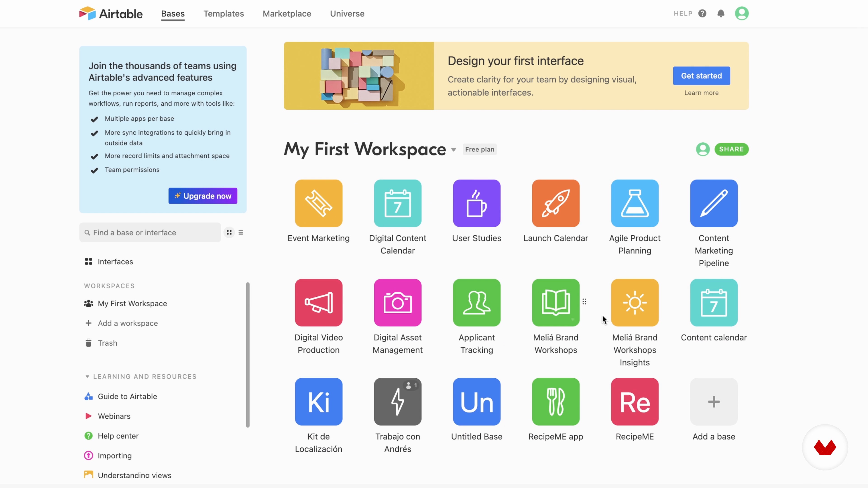The height and width of the screenshot is (488, 868).
Task: Go to the Templates tab
Action: pos(224,14)
